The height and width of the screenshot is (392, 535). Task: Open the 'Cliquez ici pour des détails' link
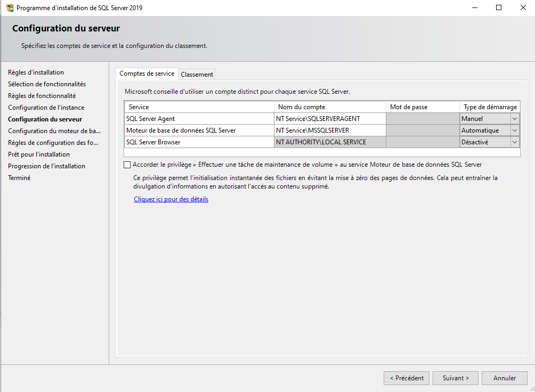click(171, 199)
